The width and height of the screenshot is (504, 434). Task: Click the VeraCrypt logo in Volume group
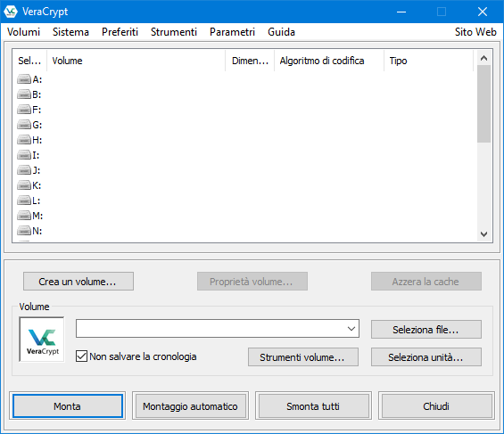pos(42,340)
